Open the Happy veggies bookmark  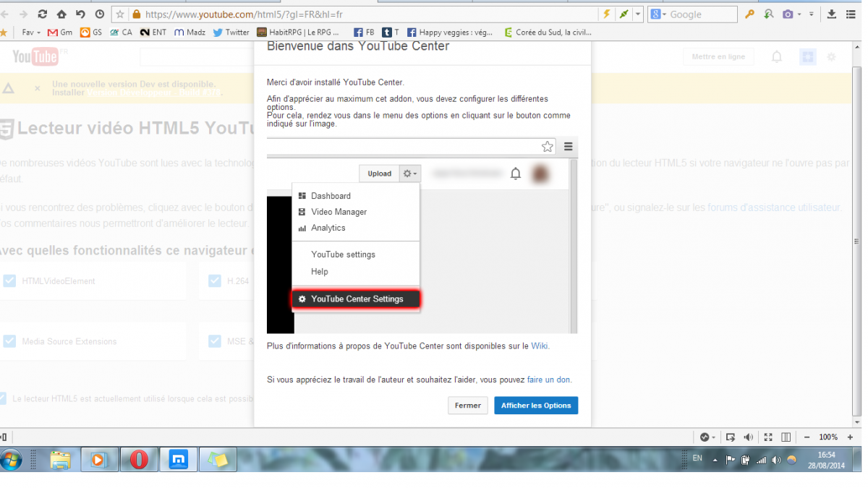(x=450, y=33)
